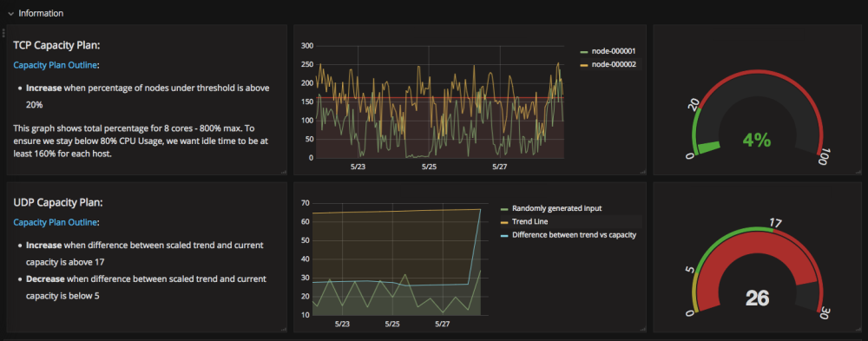This screenshot has height=341, width=868.
Task: Click the 300 y-axis label on TCP graph
Action: (x=306, y=46)
